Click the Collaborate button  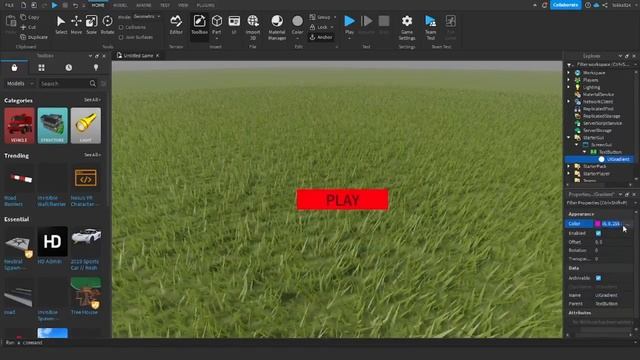click(566, 5)
